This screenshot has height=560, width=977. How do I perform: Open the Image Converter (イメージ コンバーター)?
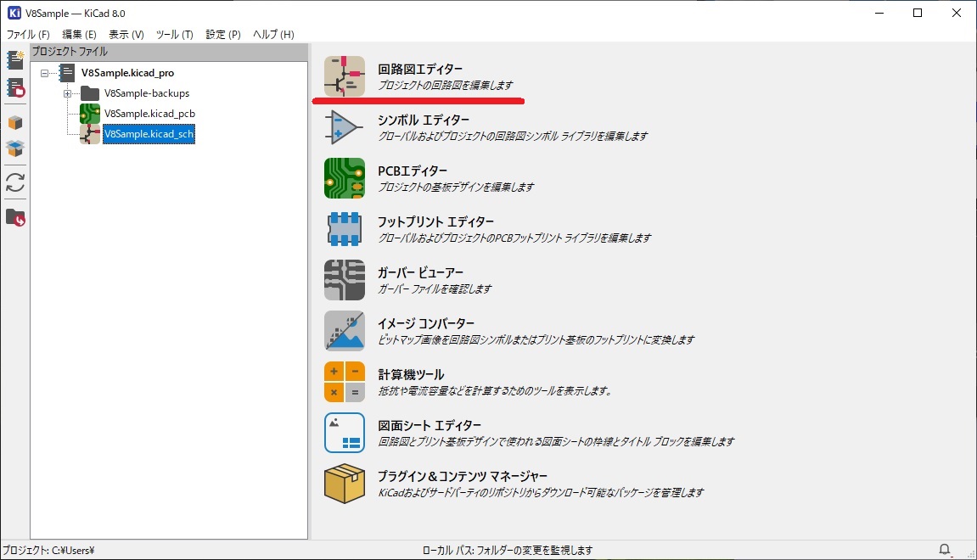344,331
